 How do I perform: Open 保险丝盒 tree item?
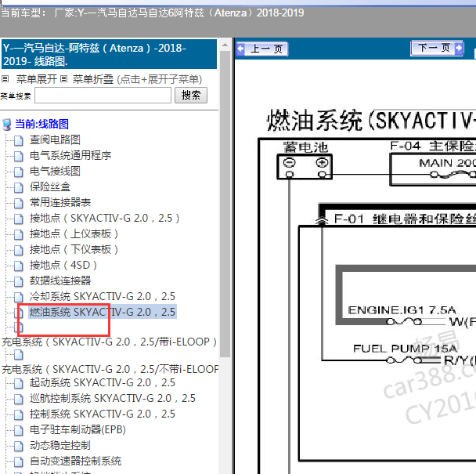tap(50, 187)
